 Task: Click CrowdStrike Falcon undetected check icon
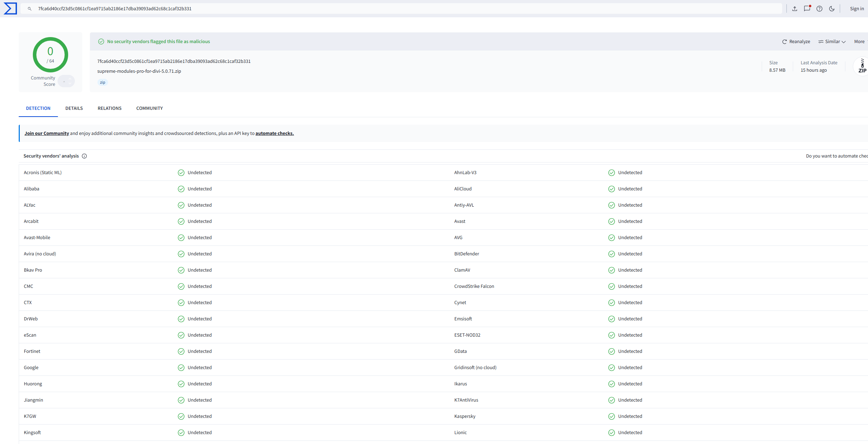pyautogui.click(x=612, y=286)
